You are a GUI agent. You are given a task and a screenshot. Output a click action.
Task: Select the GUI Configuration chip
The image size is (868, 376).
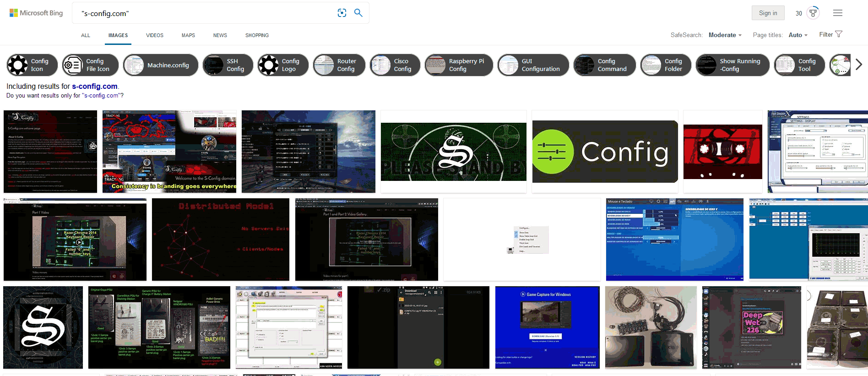(x=533, y=65)
